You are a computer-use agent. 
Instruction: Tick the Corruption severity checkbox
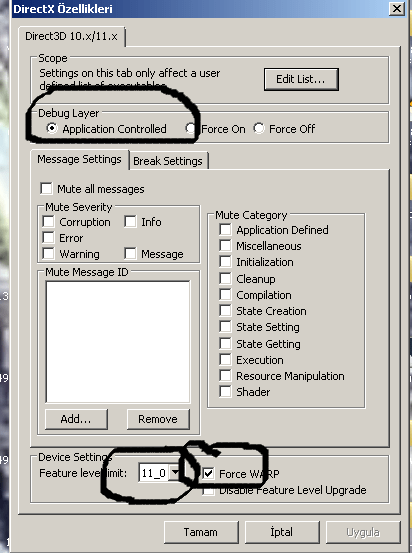click(x=48, y=222)
